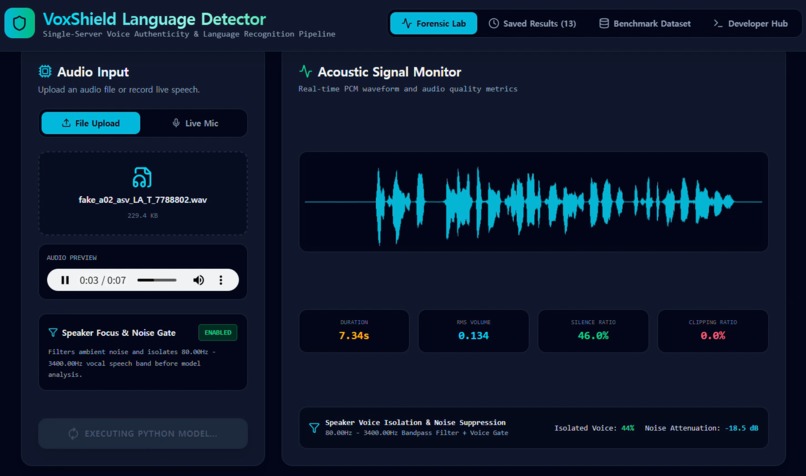This screenshot has width=806, height=476.
Task: Open the Developer Hub tab
Action: (x=750, y=24)
